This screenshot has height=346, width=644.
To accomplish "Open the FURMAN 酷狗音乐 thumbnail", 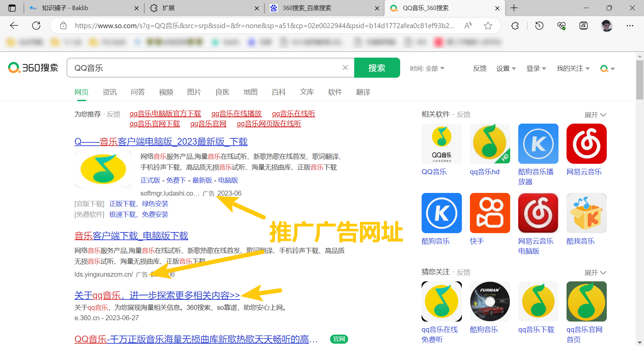I will pos(490,301).
